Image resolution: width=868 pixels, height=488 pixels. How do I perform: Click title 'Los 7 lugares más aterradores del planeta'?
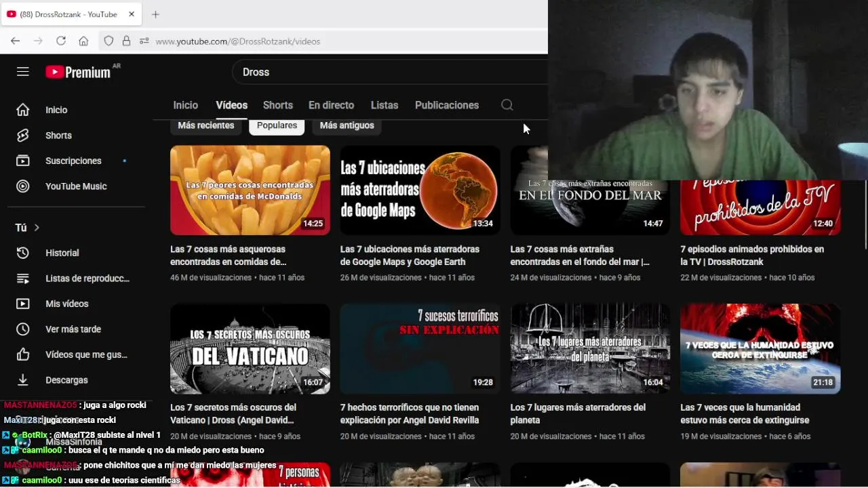(x=578, y=414)
